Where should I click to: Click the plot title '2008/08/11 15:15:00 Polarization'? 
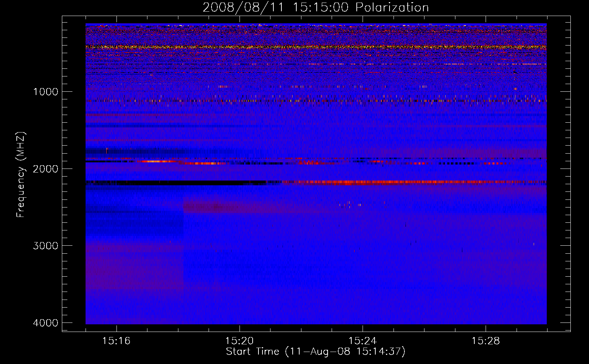316,8
